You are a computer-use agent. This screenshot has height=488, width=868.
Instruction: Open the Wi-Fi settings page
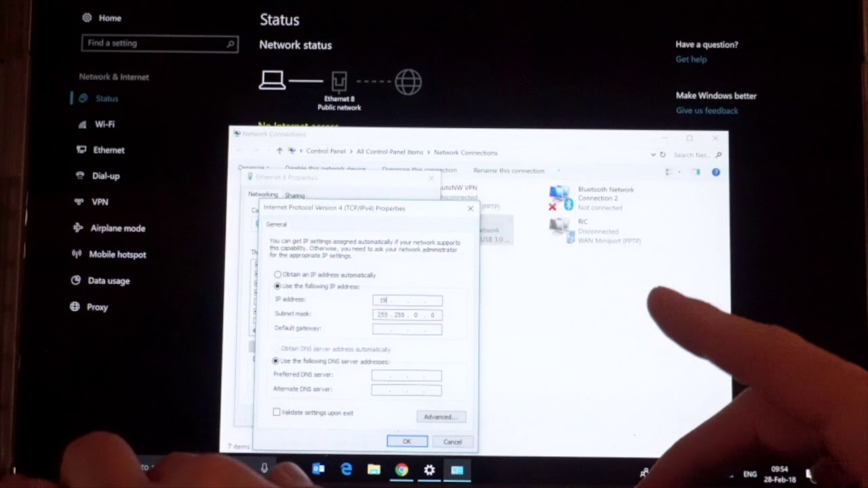pos(96,124)
